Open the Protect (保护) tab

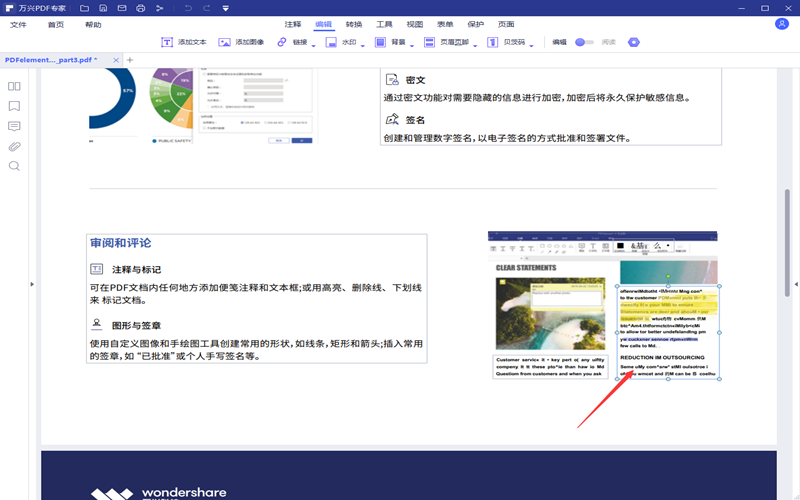coord(476,24)
